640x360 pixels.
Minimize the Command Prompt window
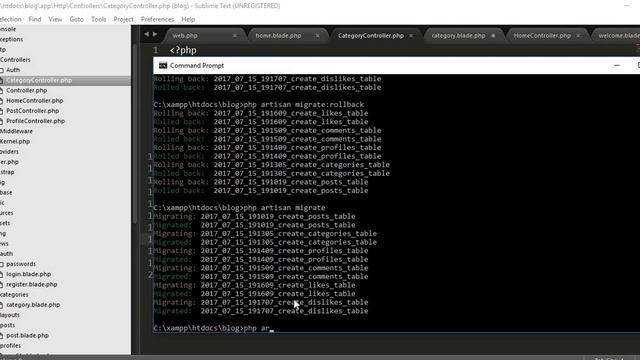[617, 65]
